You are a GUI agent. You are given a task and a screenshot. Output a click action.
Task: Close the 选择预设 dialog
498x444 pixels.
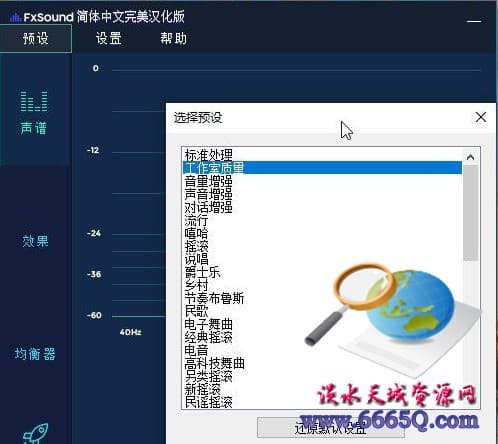[481, 117]
